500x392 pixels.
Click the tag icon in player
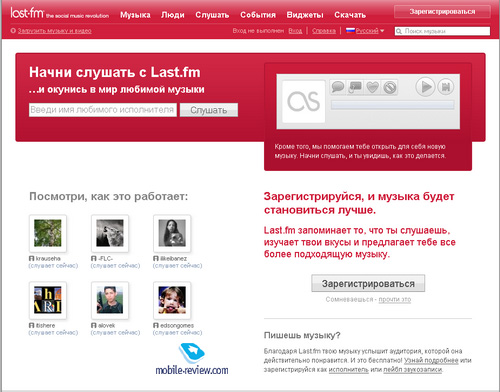[x=355, y=87]
